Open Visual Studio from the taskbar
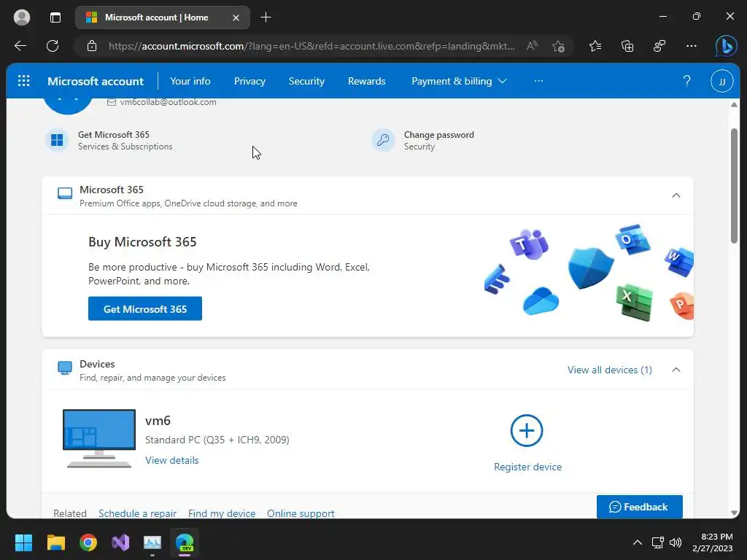The height and width of the screenshot is (560, 747). 120,542
